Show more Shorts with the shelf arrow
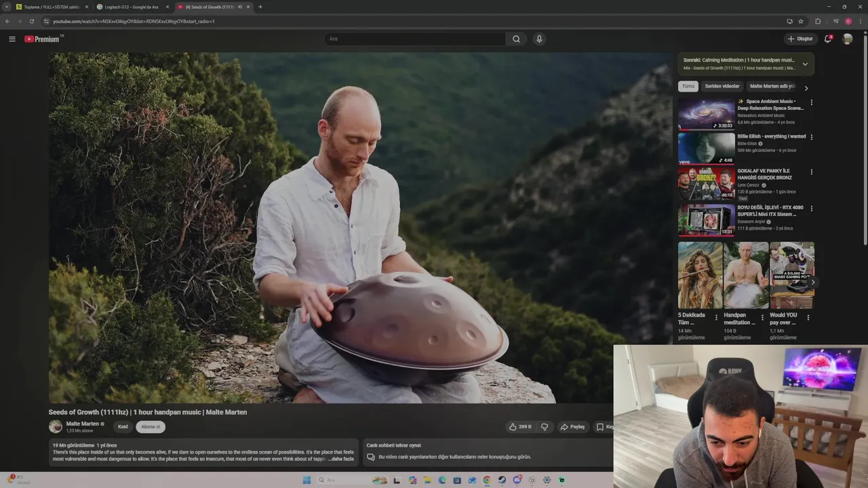 pos(812,283)
